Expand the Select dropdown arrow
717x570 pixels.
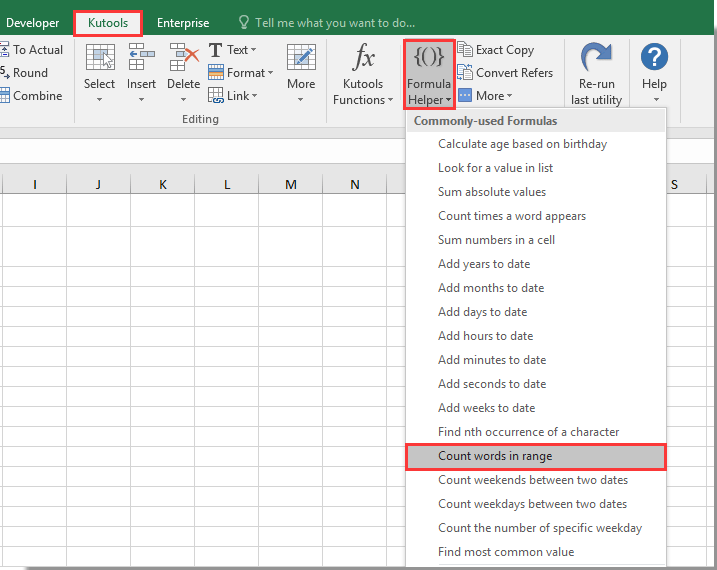tap(99, 99)
